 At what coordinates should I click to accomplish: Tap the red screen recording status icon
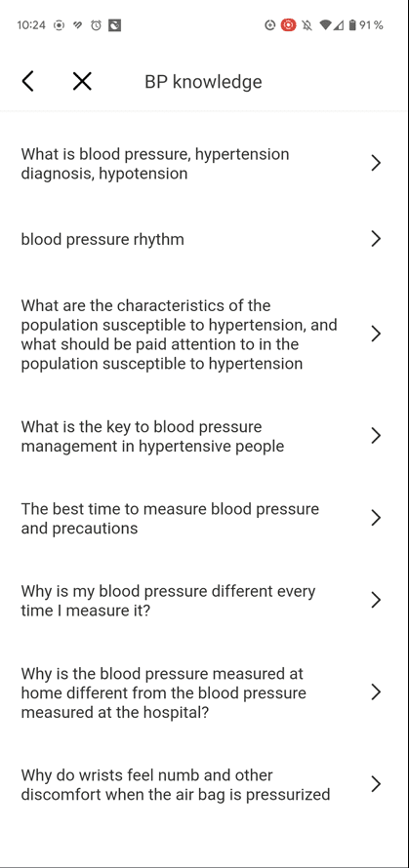tap(288, 25)
